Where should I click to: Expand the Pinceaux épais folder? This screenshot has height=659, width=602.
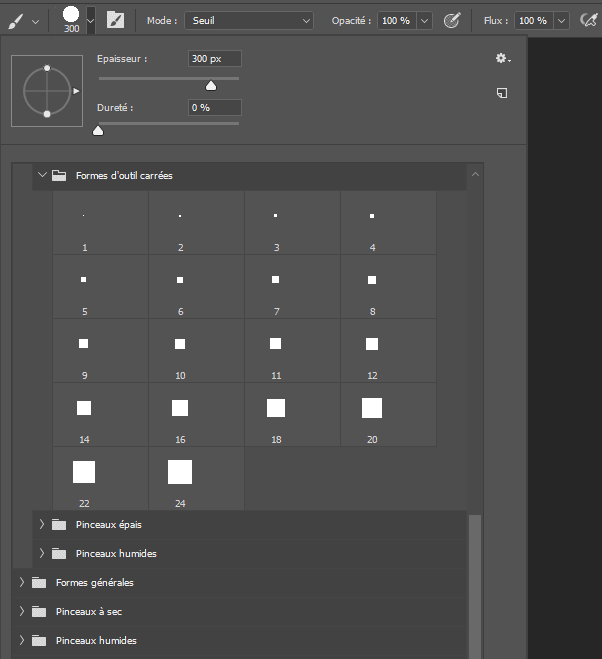42,524
